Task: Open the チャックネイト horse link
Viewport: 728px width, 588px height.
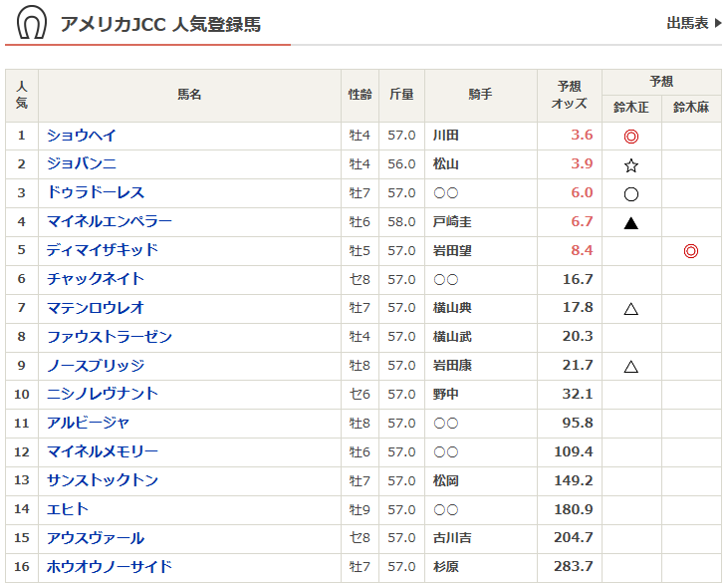Action: [x=96, y=279]
